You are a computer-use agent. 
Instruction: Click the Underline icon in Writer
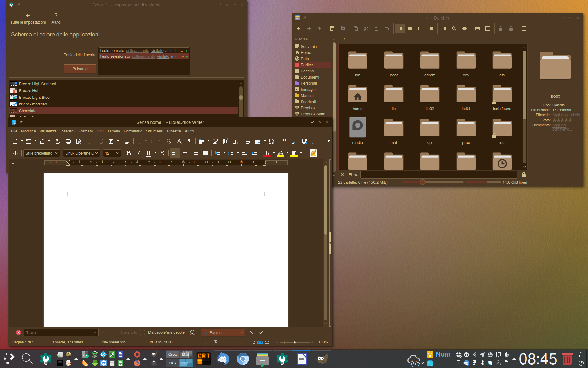point(149,153)
